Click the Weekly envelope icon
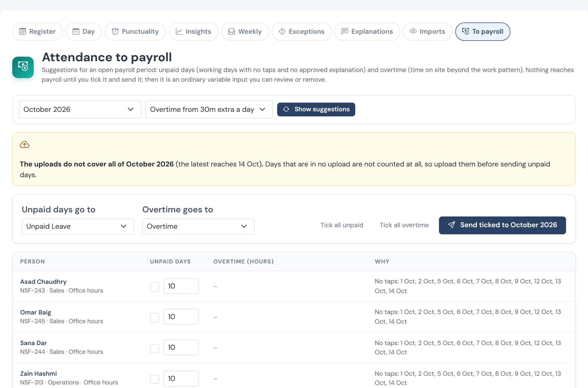The width and height of the screenshot is (588, 388). tap(231, 31)
